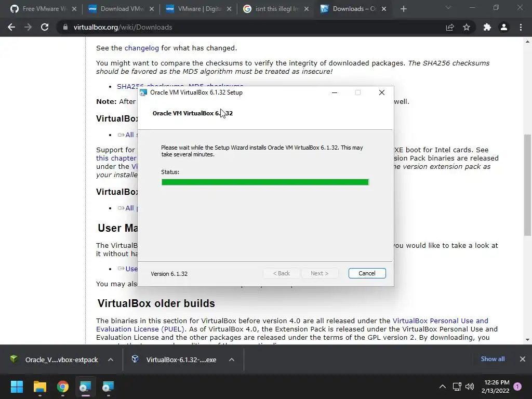Click the scrollbar up arrow
532x399 pixels.
[527, 42]
